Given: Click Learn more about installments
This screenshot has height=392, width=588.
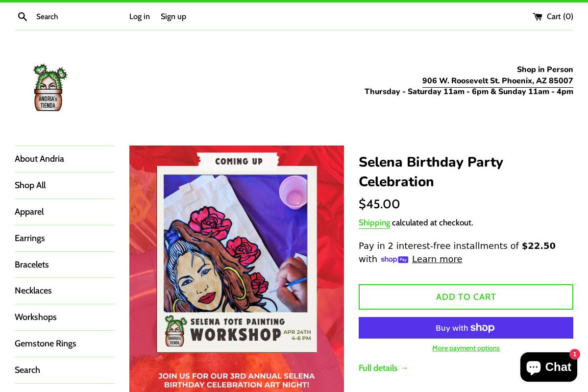Looking at the screenshot, I should point(437,259).
